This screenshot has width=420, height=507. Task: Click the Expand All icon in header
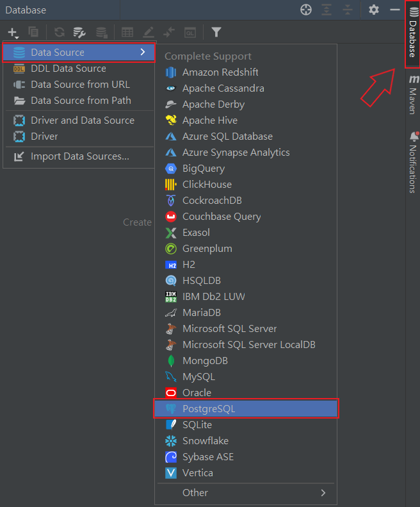[x=327, y=10]
